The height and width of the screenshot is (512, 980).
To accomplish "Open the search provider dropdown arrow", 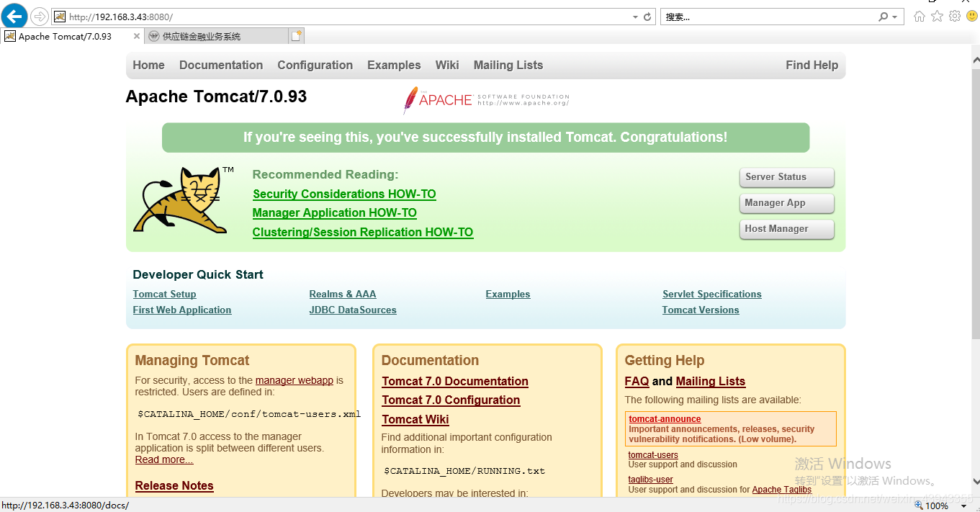I will tap(894, 17).
